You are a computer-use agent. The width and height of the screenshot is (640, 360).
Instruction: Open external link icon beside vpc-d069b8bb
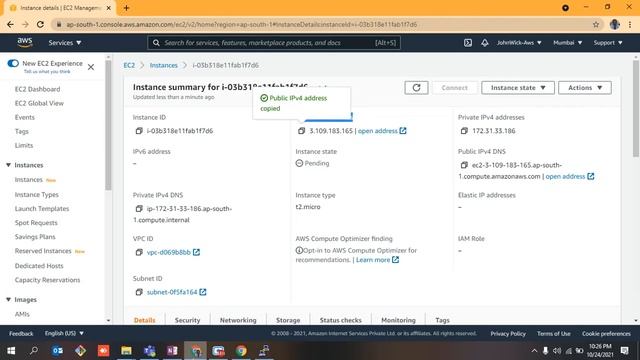pos(196,252)
